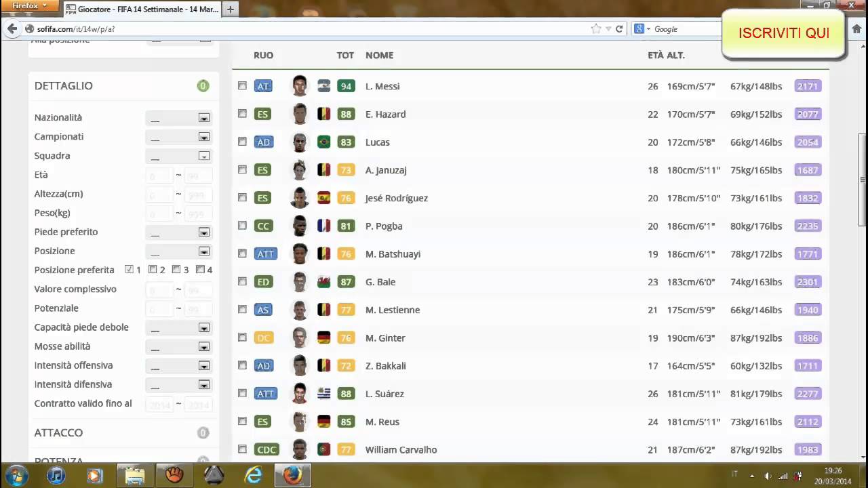Click the ISCRIVITI QUI button
Screen dimensions: 868x488
point(784,33)
